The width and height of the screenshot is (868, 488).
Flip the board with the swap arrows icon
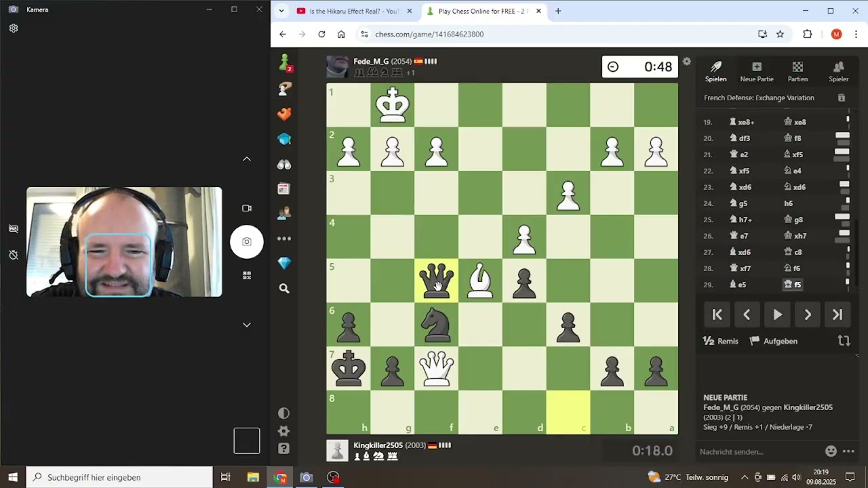pyautogui.click(x=844, y=341)
